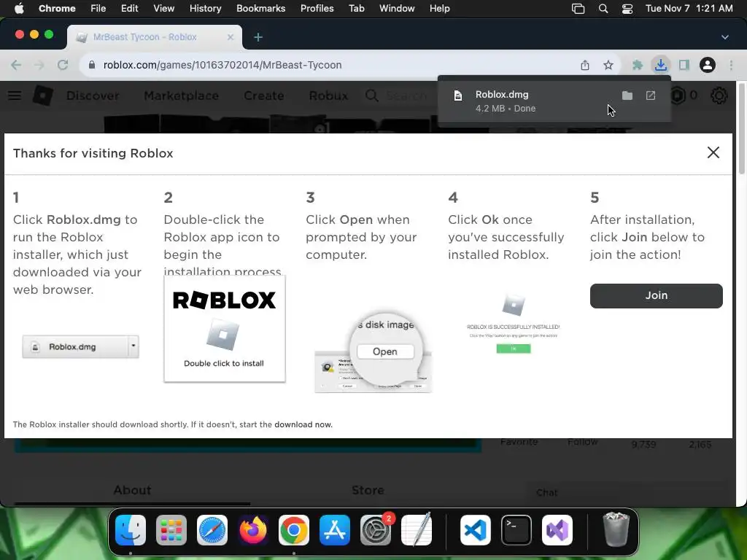Open the Robux balance icon

678,96
